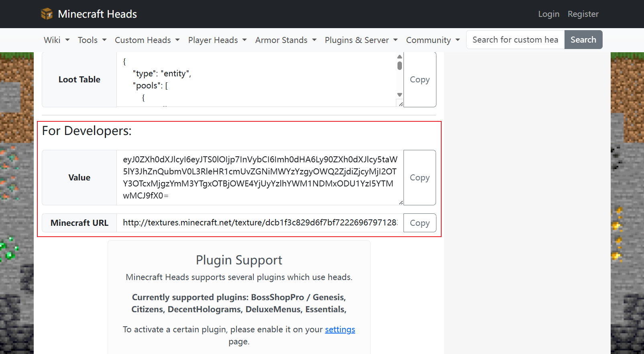The width and height of the screenshot is (644, 354).
Task: Open the settings page link
Action: click(340, 329)
